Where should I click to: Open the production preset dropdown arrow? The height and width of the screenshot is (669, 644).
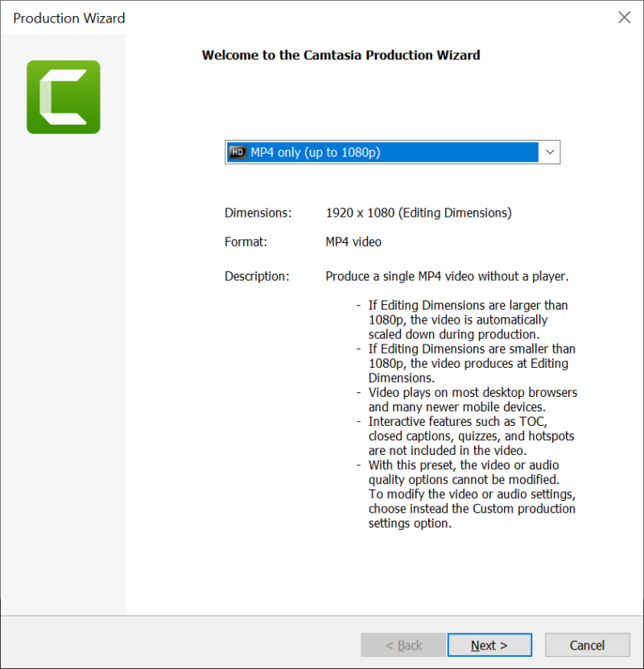tap(550, 152)
